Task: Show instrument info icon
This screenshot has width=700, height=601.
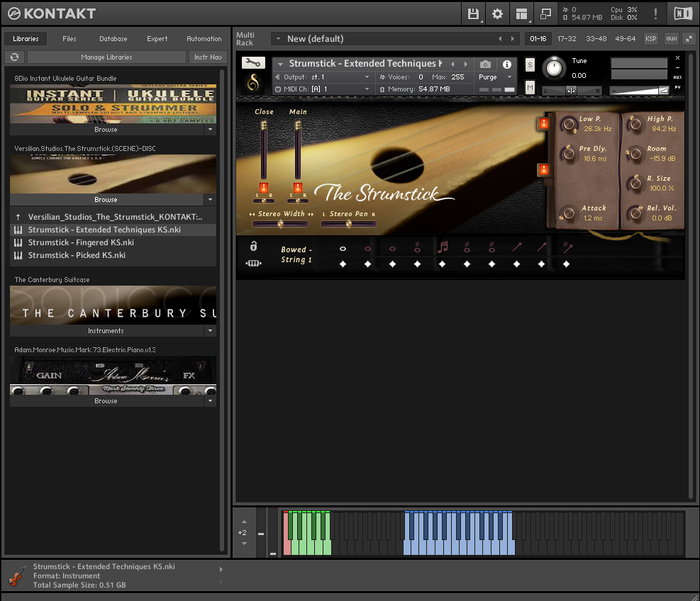Action: [506, 64]
